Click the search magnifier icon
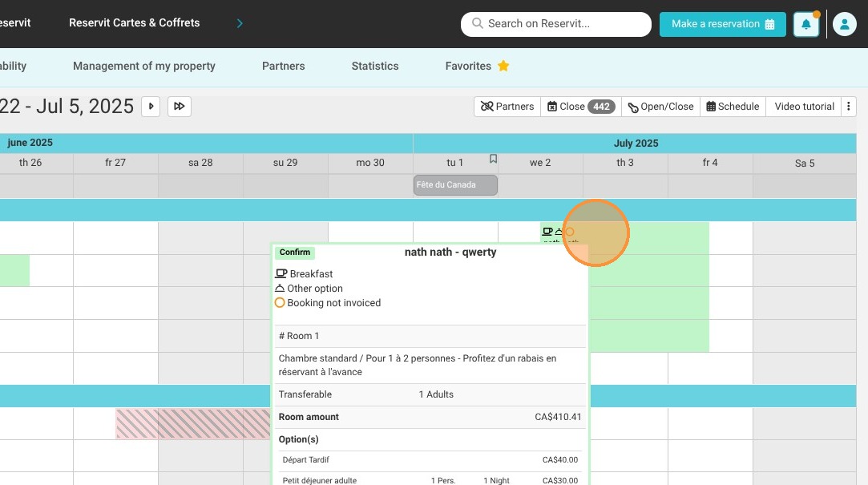The height and width of the screenshot is (485, 868). tap(477, 23)
